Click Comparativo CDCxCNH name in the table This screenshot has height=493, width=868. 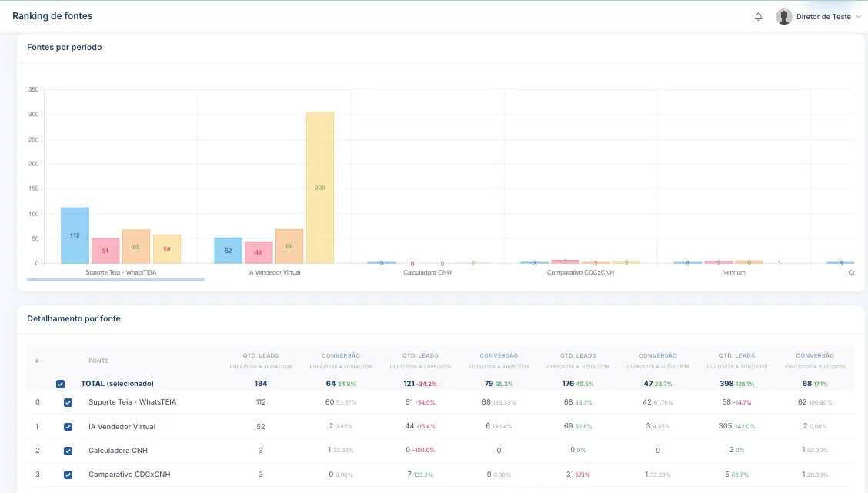[129, 475]
